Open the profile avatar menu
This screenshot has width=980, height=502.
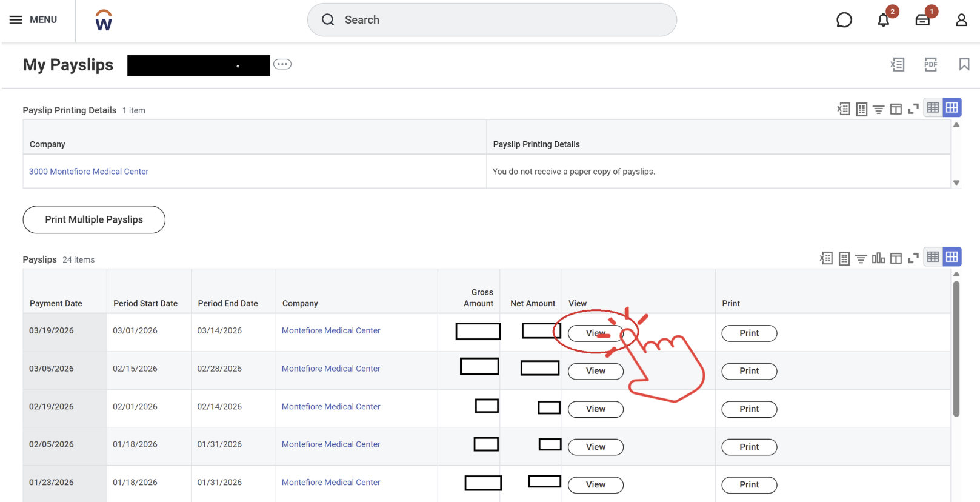tap(961, 20)
